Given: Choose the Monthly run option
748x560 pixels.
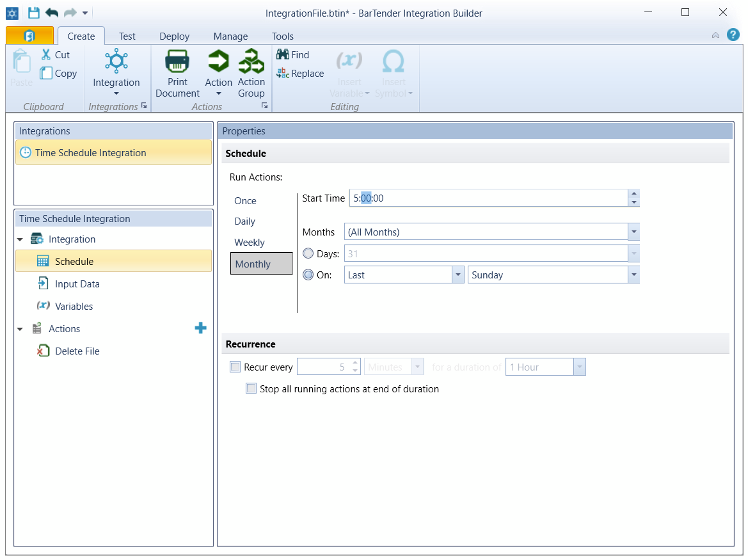Looking at the screenshot, I should pyautogui.click(x=262, y=264).
